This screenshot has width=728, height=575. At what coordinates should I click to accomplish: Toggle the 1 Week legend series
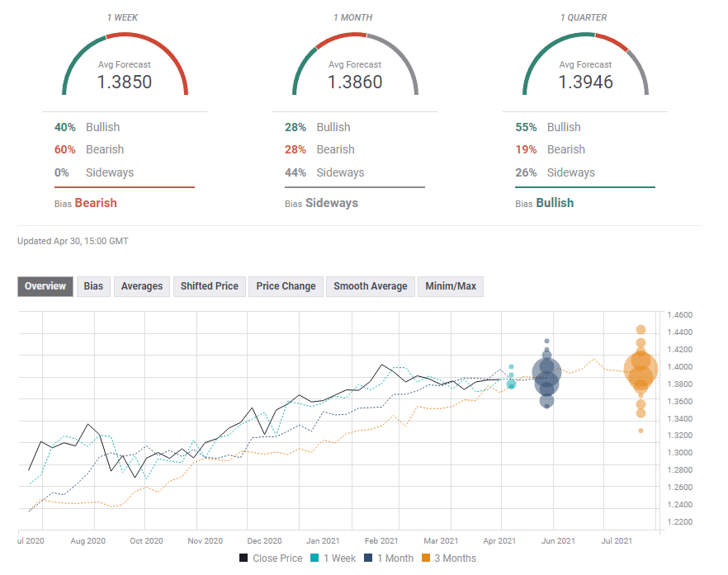click(x=334, y=559)
